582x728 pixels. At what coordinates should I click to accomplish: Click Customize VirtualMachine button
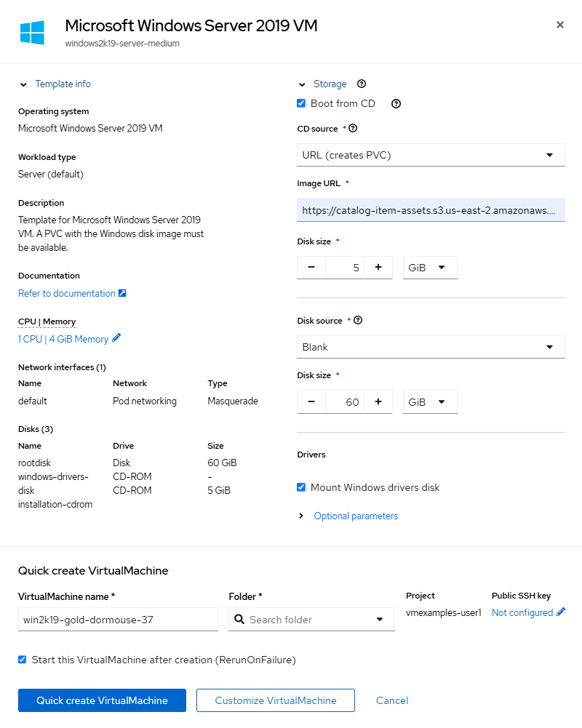pyautogui.click(x=276, y=700)
